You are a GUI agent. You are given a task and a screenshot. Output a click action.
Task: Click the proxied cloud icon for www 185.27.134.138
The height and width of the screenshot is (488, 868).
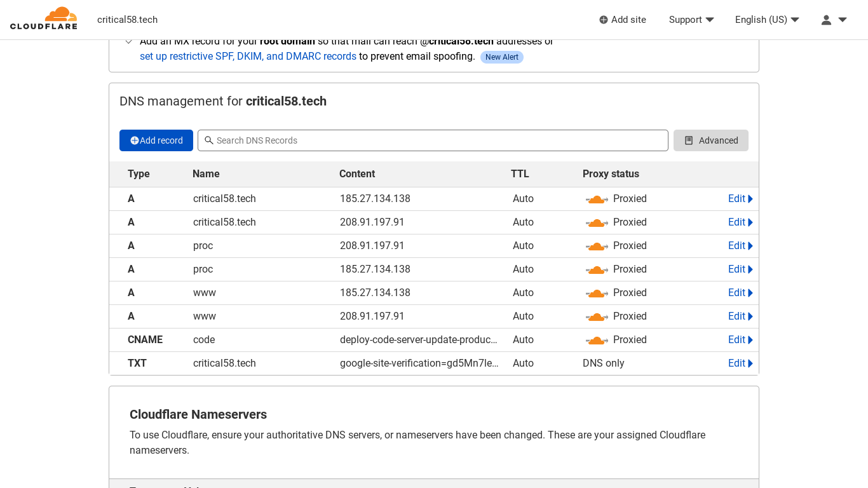coord(597,293)
